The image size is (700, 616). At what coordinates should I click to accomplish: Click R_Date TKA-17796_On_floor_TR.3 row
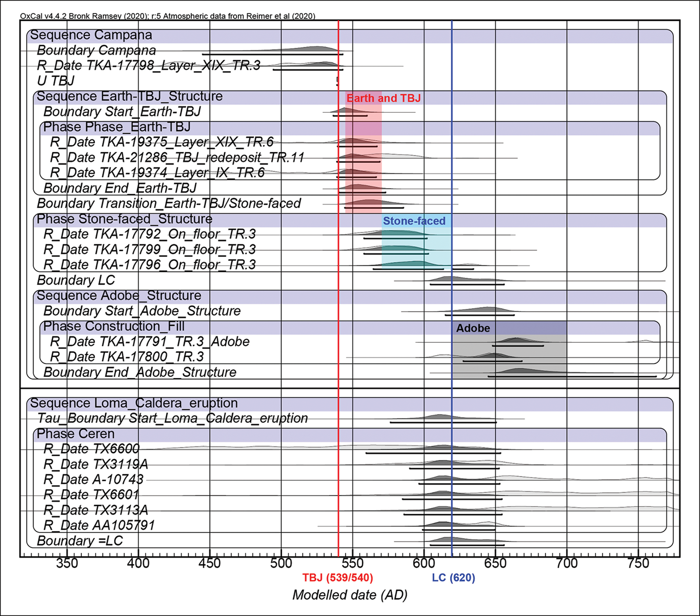click(149, 265)
